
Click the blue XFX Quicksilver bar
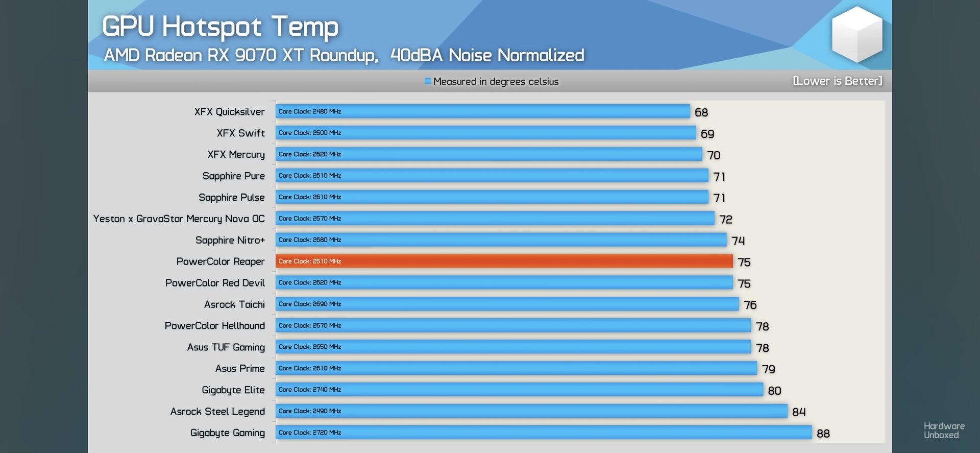click(x=483, y=111)
